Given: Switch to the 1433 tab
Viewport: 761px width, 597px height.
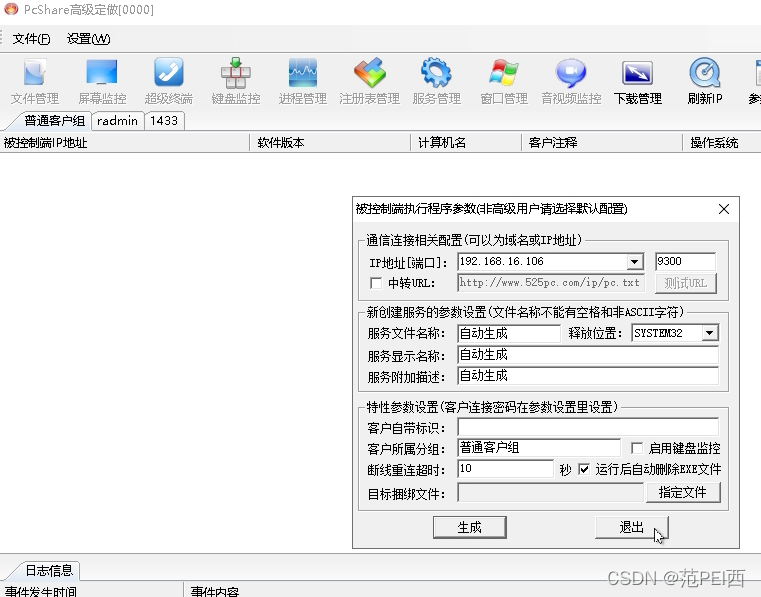Looking at the screenshot, I should click(x=164, y=121).
